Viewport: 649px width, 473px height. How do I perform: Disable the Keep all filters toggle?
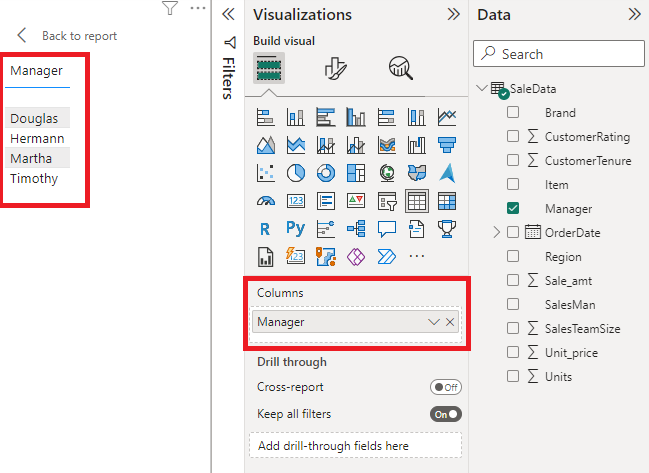tap(445, 413)
